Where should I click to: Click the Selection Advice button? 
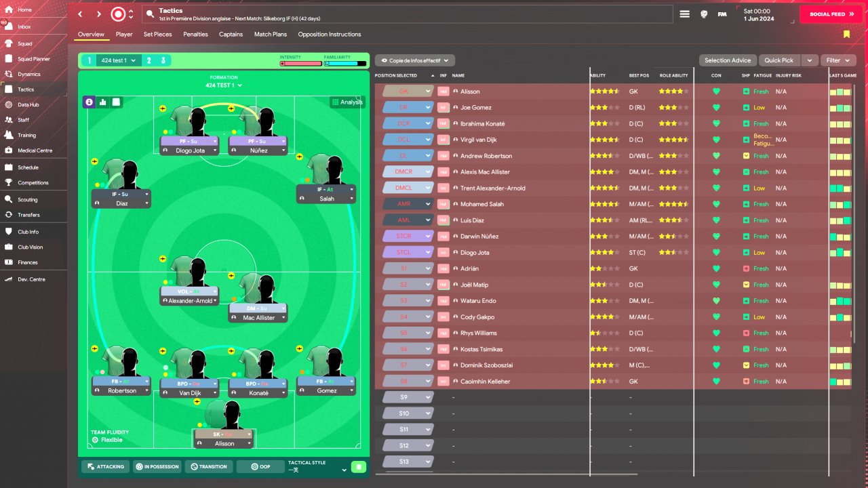(x=728, y=60)
